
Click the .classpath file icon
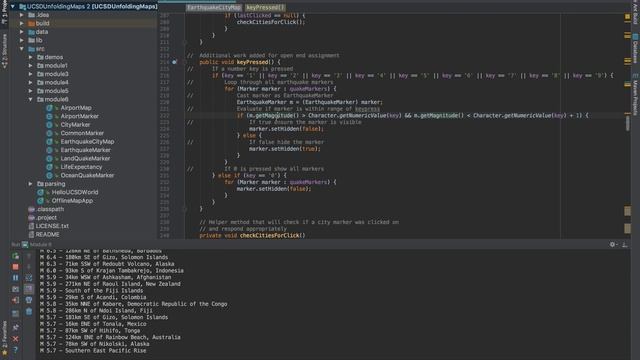(31, 209)
